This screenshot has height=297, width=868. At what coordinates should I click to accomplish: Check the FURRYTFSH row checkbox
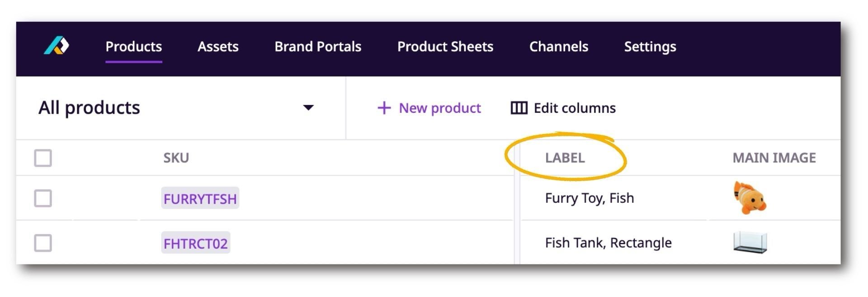43,198
